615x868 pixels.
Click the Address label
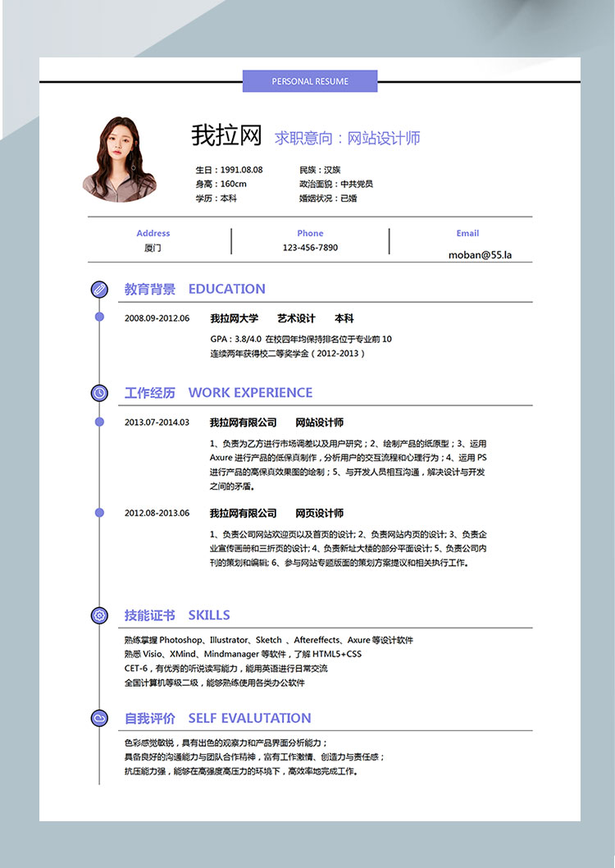[x=153, y=234]
